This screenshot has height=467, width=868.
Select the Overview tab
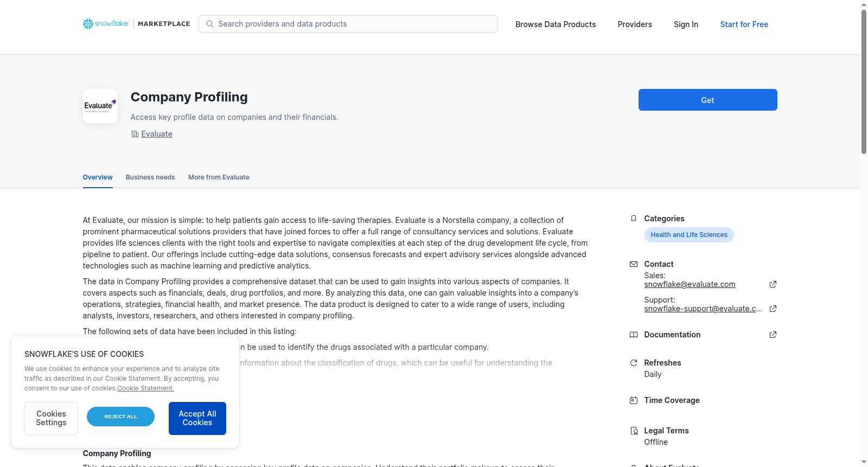[x=98, y=177]
